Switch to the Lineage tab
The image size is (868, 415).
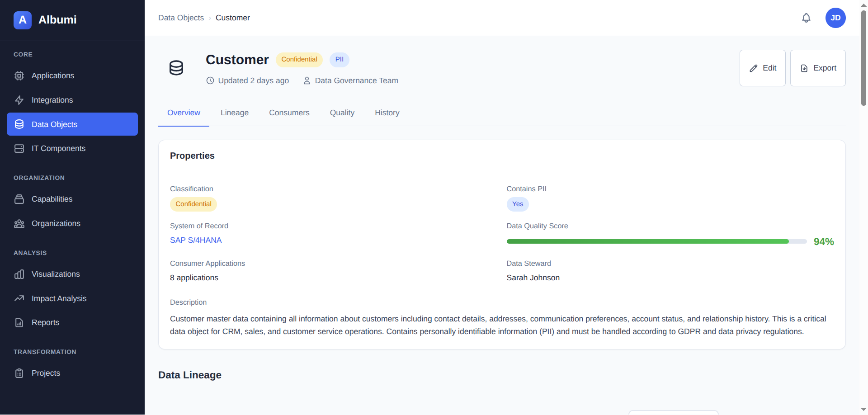click(234, 113)
